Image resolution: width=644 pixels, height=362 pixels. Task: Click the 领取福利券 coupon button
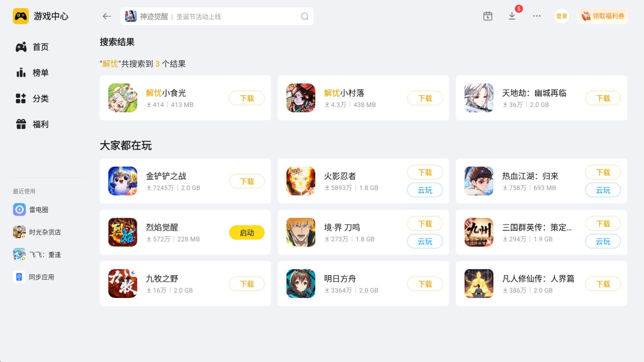(x=603, y=16)
